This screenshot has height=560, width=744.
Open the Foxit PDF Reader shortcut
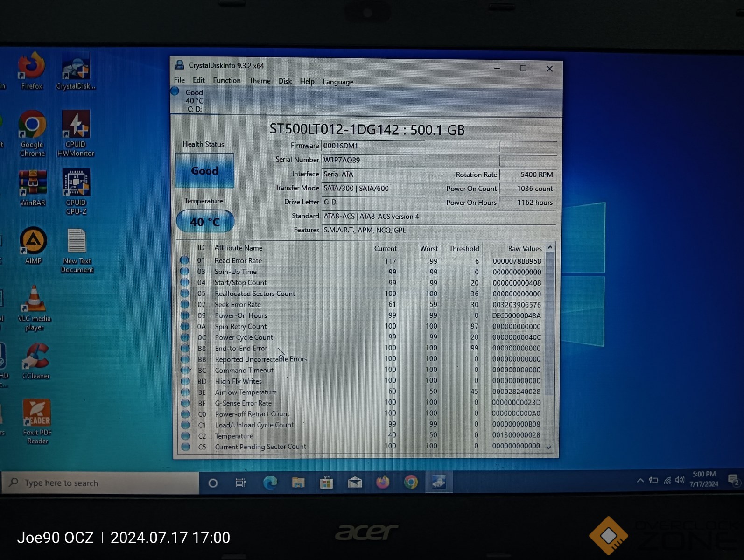coord(37,422)
